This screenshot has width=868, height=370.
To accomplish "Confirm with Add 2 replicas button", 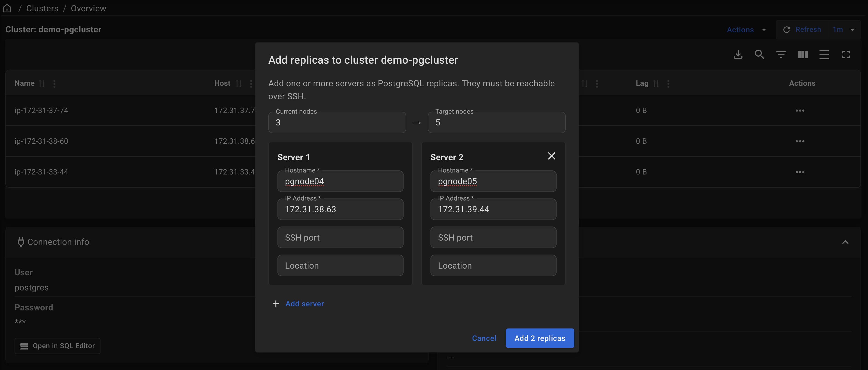I will 540,338.
